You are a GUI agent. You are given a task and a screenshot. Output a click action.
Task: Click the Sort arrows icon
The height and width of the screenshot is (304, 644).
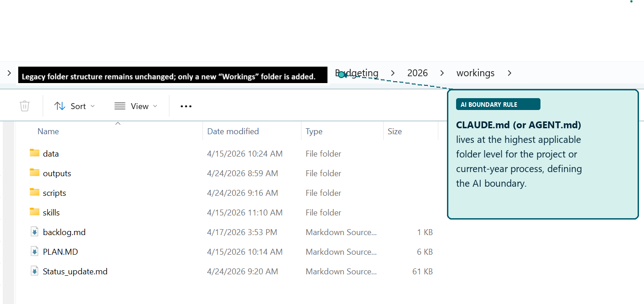[x=60, y=106]
